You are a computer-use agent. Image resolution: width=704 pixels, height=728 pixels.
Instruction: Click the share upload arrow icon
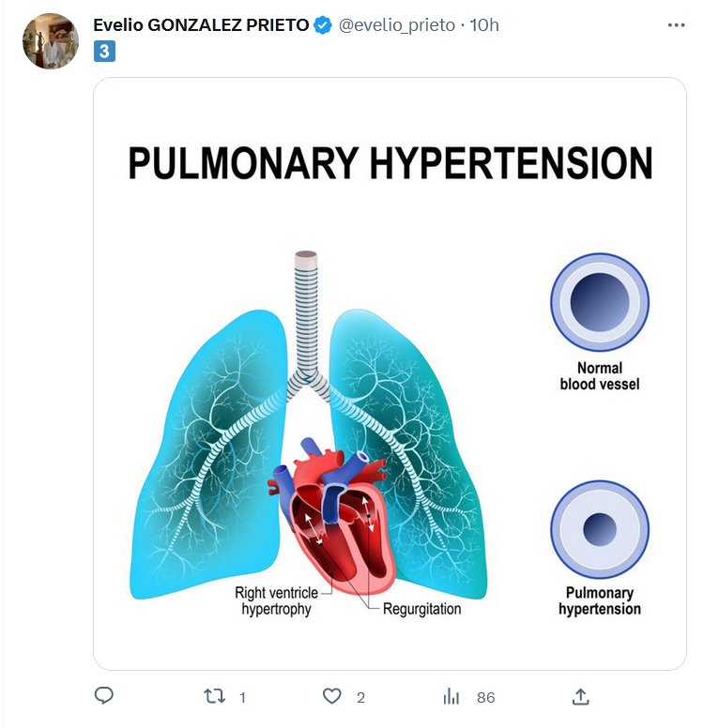(x=580, y=696)
